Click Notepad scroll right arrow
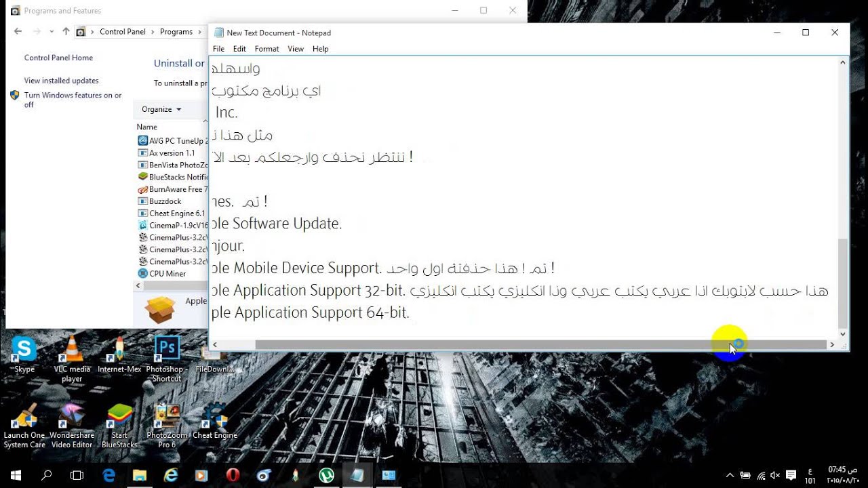The width and height of the screenshot is (868, 488). (832, 345)
